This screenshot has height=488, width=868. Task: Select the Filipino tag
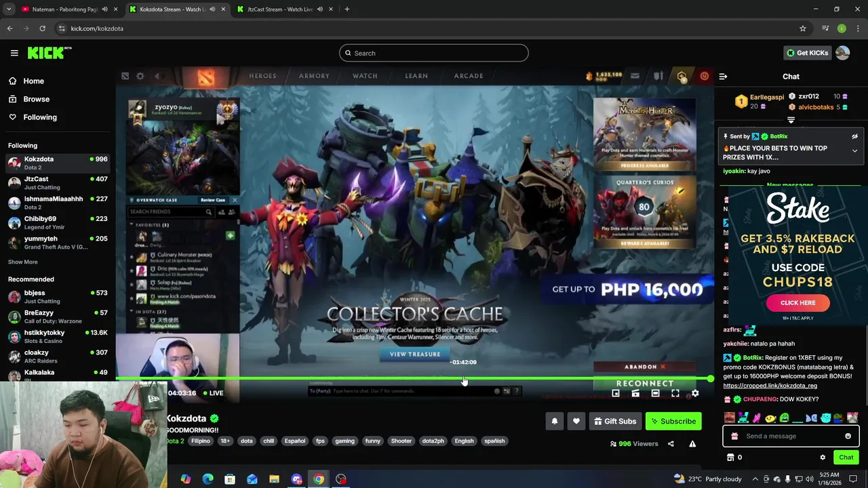coord(201,441)
